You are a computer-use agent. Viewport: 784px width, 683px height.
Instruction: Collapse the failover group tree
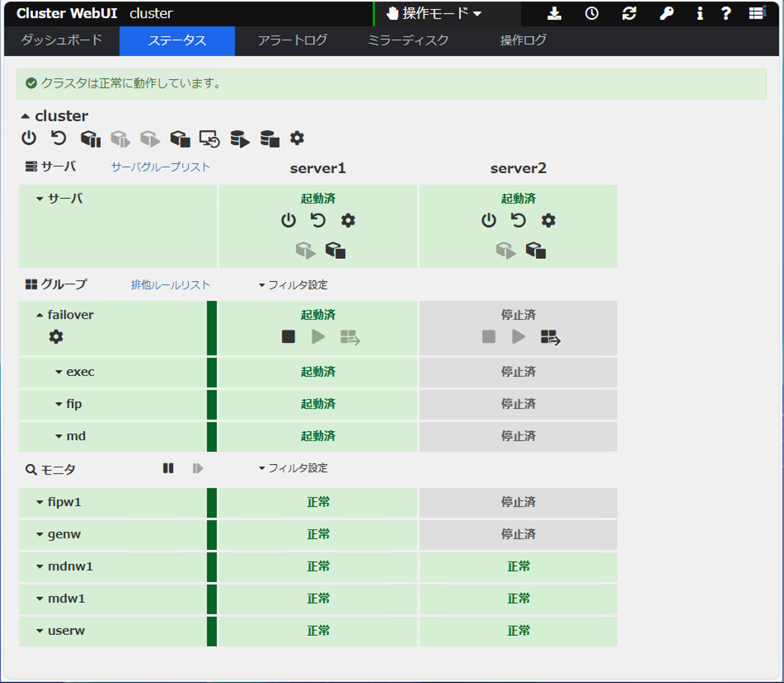pyautogui.click(x=39, y=315)
